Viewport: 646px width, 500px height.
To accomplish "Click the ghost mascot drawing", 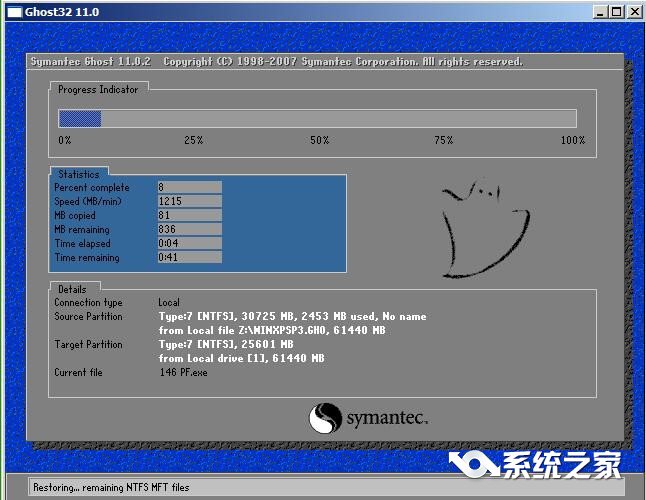I will 484,229.
